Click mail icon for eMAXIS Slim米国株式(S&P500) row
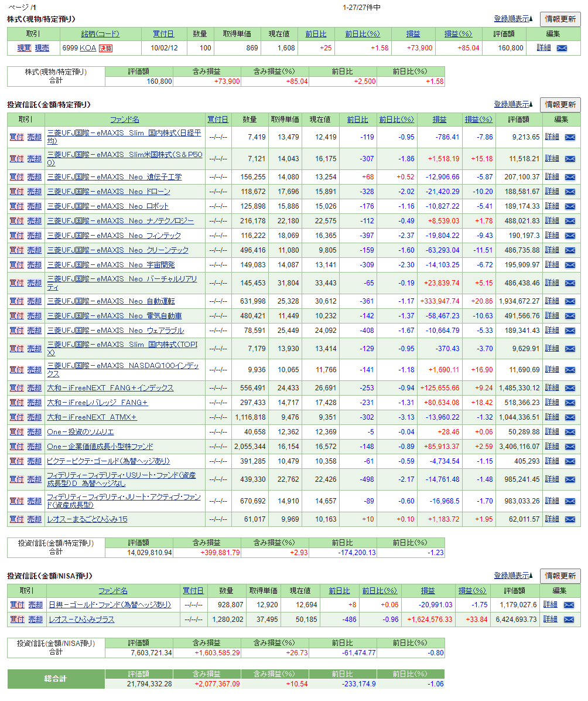This screenshot has height=701, width=588. click(570, 159)
